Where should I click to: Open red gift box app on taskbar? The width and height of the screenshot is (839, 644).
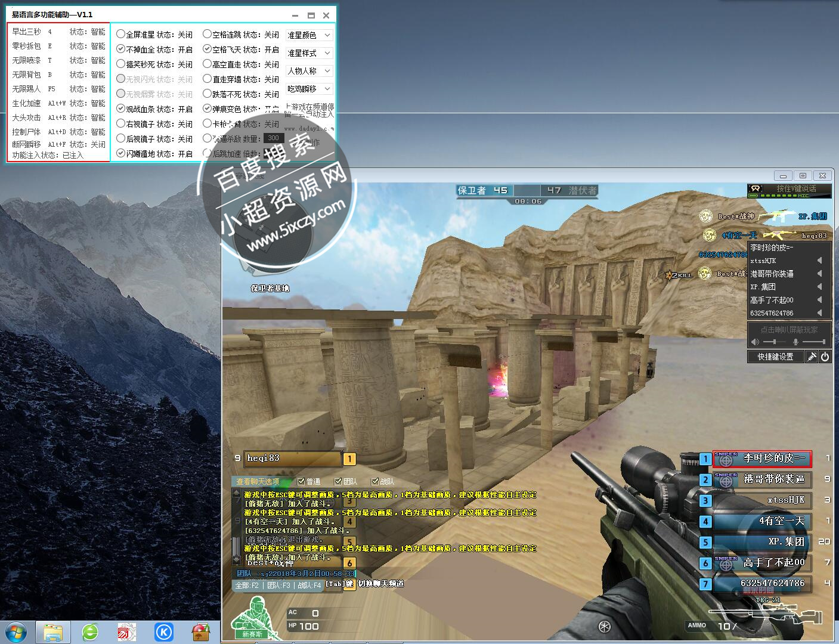pyautogui.click(x=200, y=632)
